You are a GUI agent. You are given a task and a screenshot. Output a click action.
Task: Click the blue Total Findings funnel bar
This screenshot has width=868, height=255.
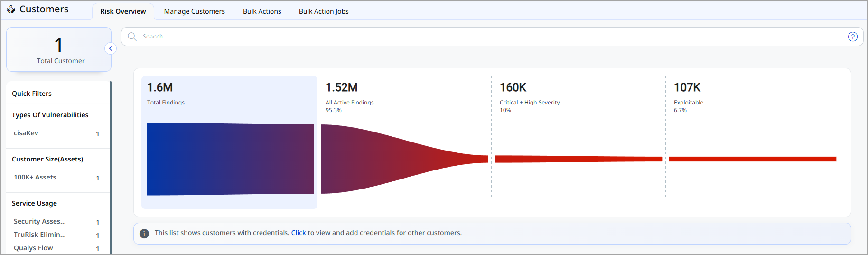(x=230, y=159)
